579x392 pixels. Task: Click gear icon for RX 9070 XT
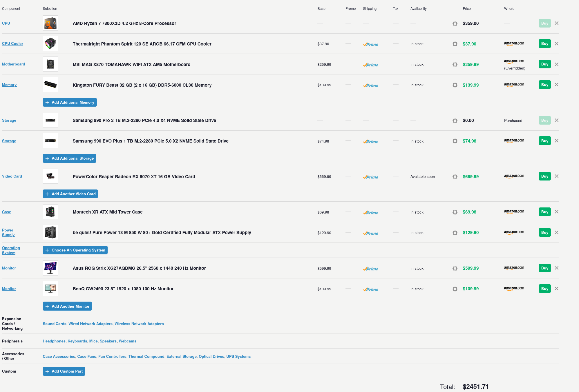tap(455, 177)
